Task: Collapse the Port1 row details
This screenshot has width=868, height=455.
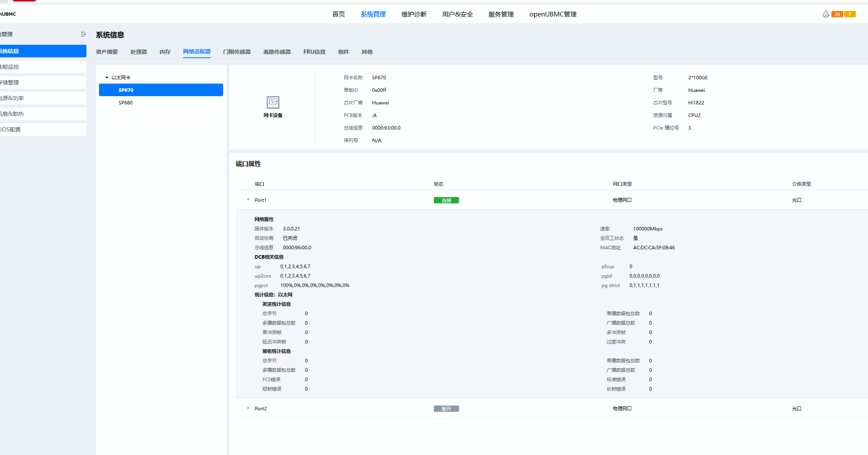Action: click(x=248, y=200)
